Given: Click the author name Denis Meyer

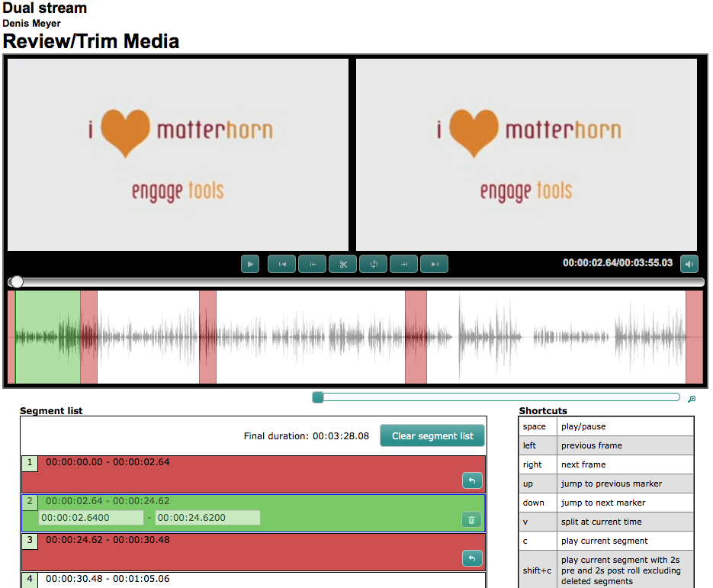Looking at the screenshot, I should tap(31, 23).
